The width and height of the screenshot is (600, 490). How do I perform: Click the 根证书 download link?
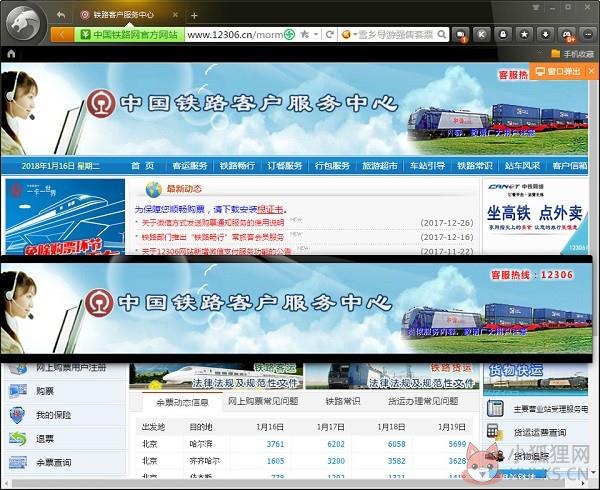click(x=271, y=209)
